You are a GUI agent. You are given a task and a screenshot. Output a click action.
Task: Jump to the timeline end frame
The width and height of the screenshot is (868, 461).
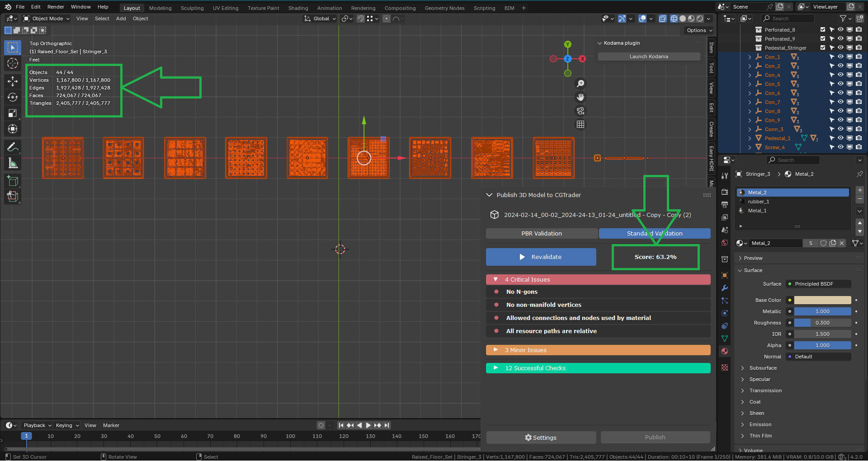387,425
